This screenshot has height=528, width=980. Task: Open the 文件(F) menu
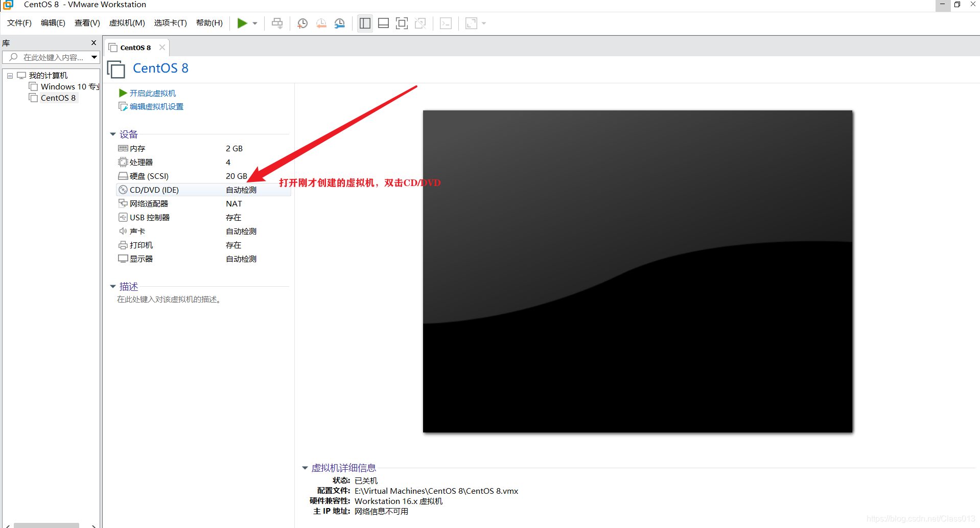point(19,23)
